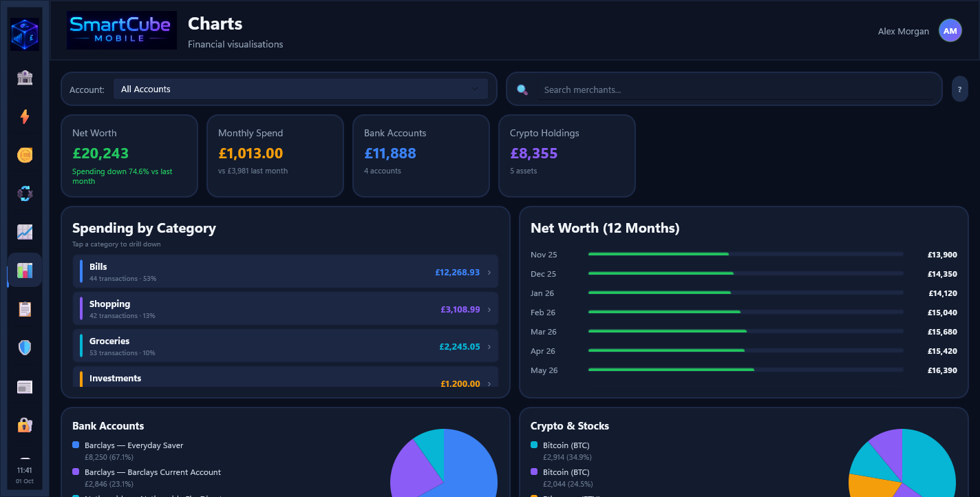The height and width of the screenshot is (497, 980).
Task: Open the Net Worth summary card
Action: tap(129, 156)
